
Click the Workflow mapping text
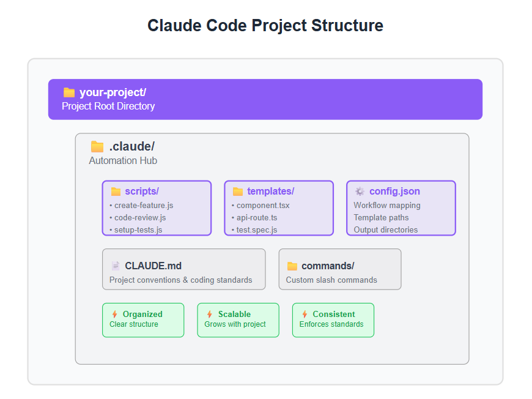click(x=387, y=206)
